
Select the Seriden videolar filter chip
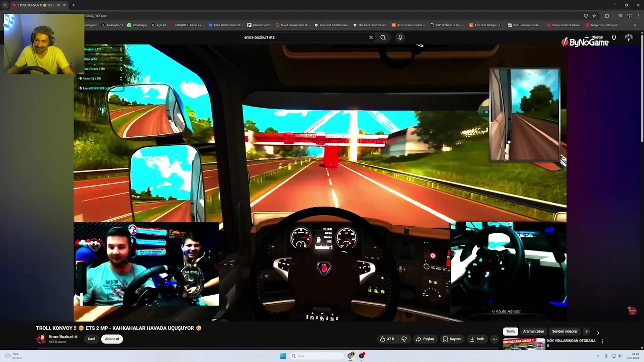click(565, 331)
